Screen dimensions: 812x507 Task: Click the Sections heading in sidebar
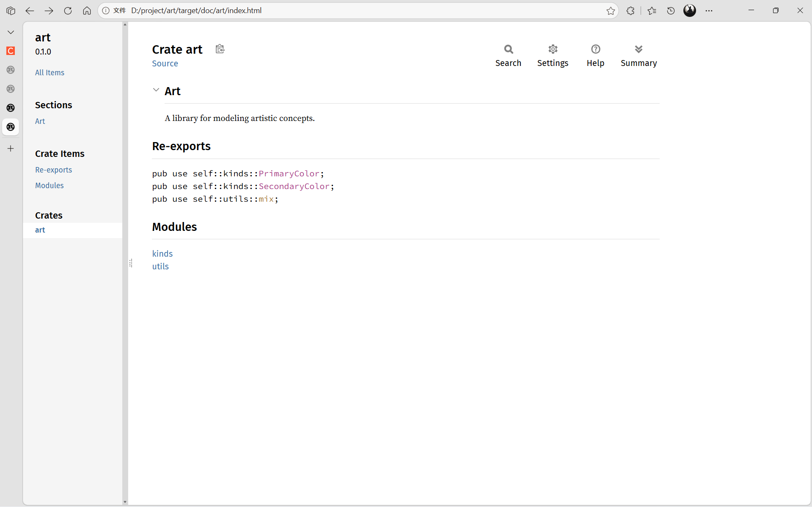pos(53,105)
